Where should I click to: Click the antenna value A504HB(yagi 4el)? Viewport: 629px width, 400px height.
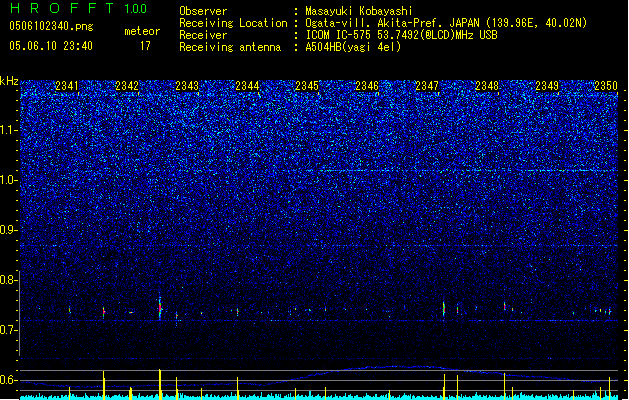pyautogui.click(x=353, y=47)
